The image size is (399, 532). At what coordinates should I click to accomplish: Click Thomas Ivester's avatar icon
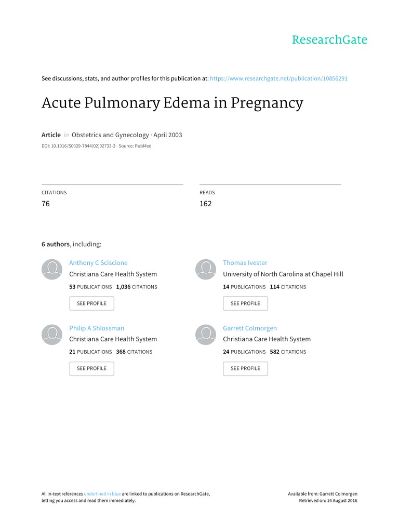205,269
